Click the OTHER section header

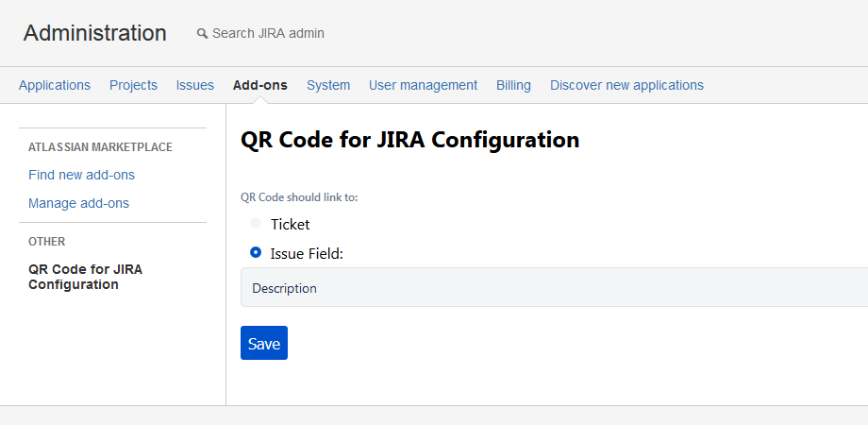point(46,242)
